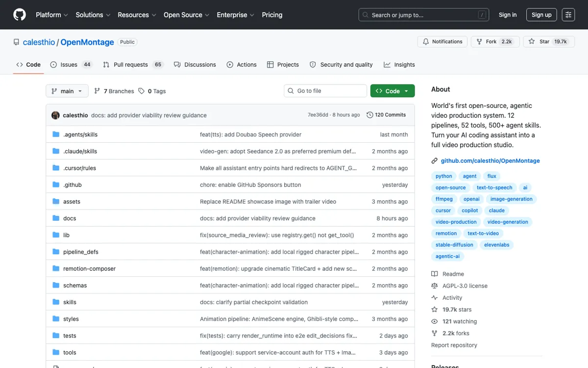This screenshot has height=368, width=588.
Task: Focus the Go to file field
Action: (x=325, y=91)
